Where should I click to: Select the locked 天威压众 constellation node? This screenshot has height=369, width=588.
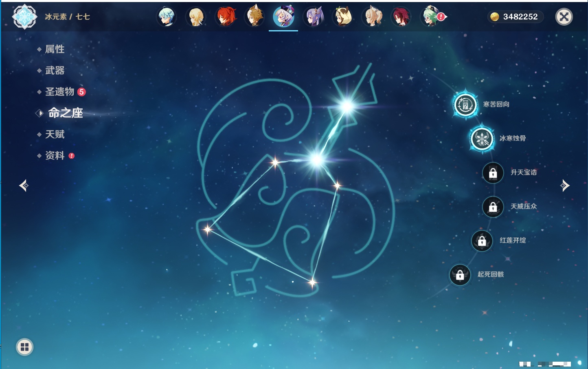click(x=493, y=207)
